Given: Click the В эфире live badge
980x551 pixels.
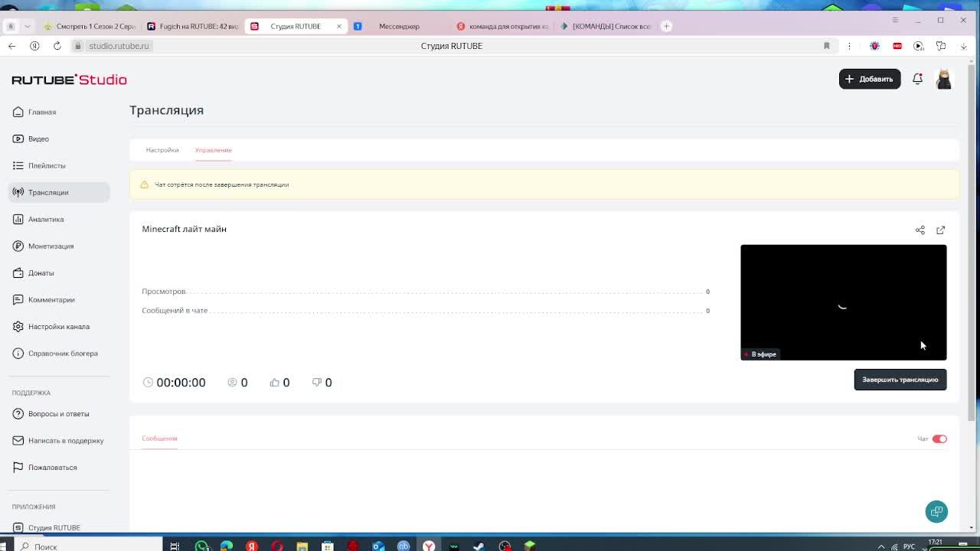Looking at the screenshot, I should (760, 354).
